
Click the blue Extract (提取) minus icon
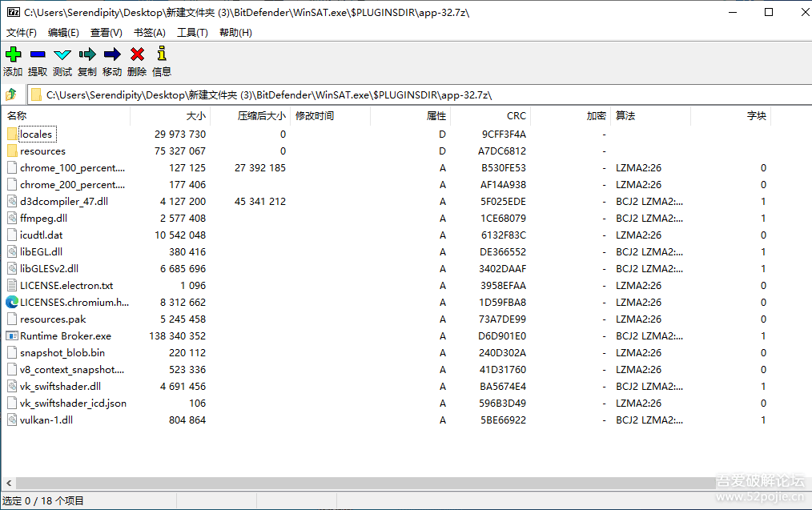[x=38, y=54]
